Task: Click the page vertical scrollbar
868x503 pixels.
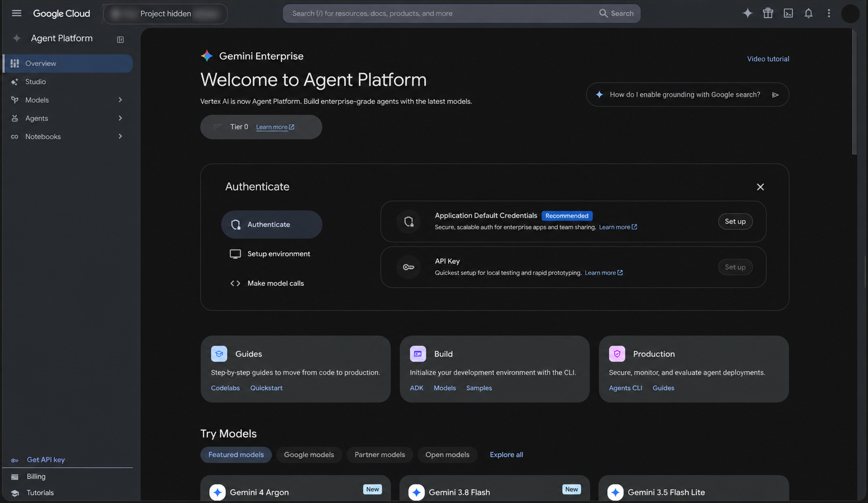Action: click(854, 92)
